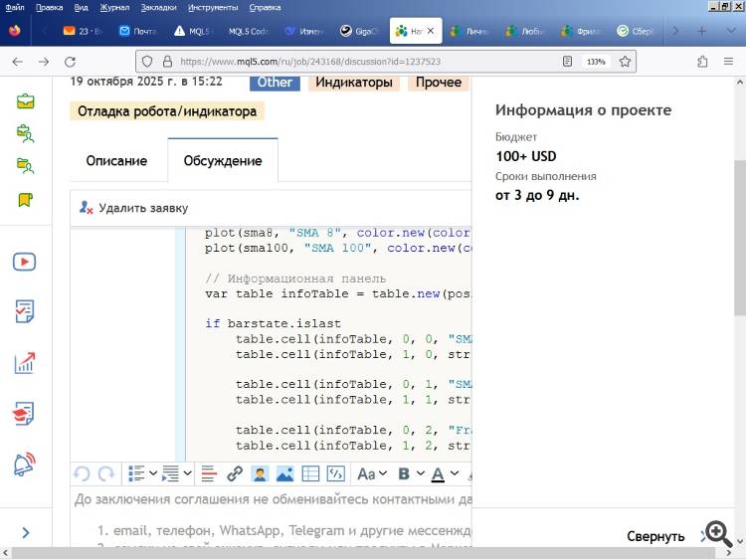Open a new browser tab

[x=702, y=31]
